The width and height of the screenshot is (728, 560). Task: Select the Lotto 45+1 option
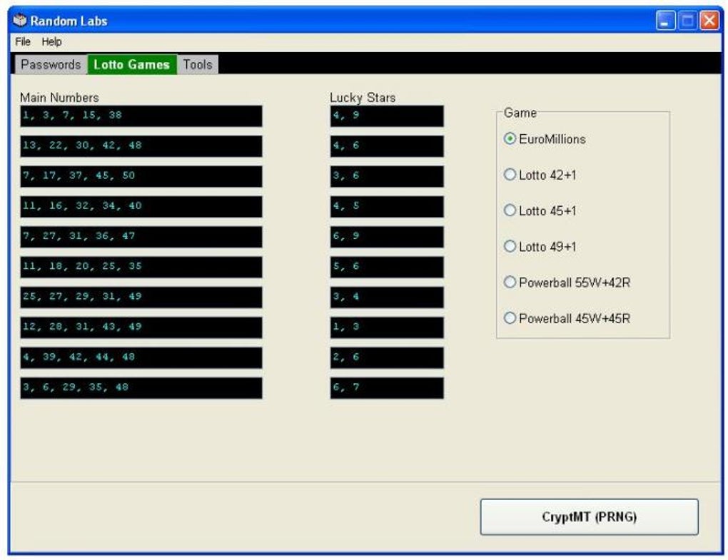click(510, 211)
